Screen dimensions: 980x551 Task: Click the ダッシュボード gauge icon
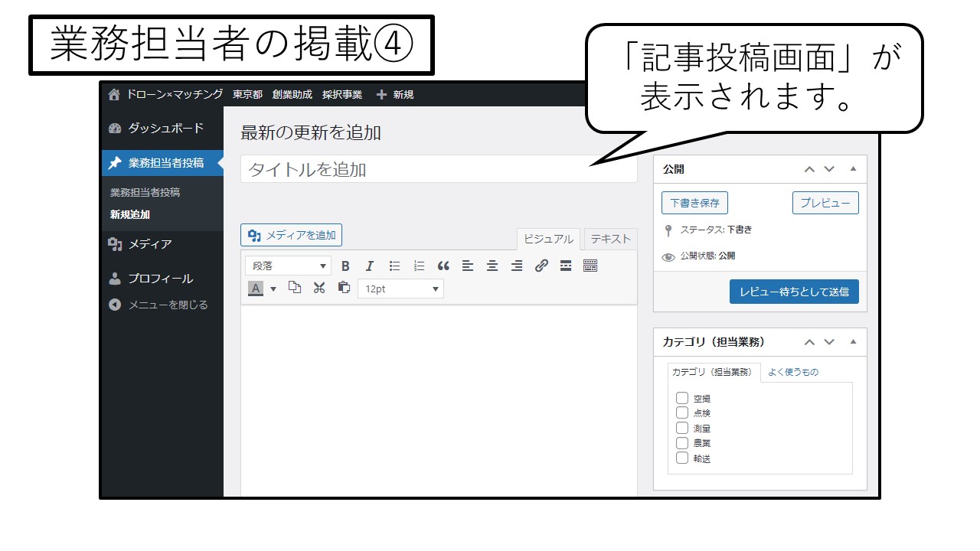(115, 129)
